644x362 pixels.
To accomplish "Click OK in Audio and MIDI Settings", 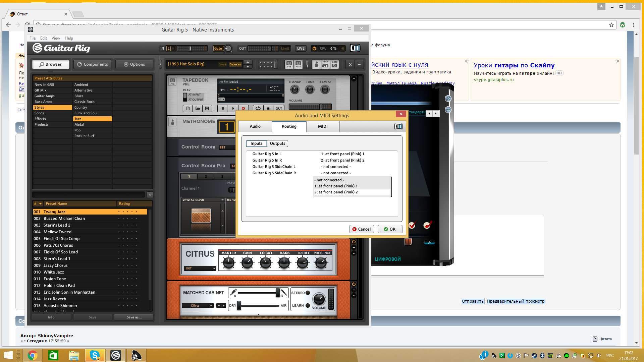I will 390,229.
